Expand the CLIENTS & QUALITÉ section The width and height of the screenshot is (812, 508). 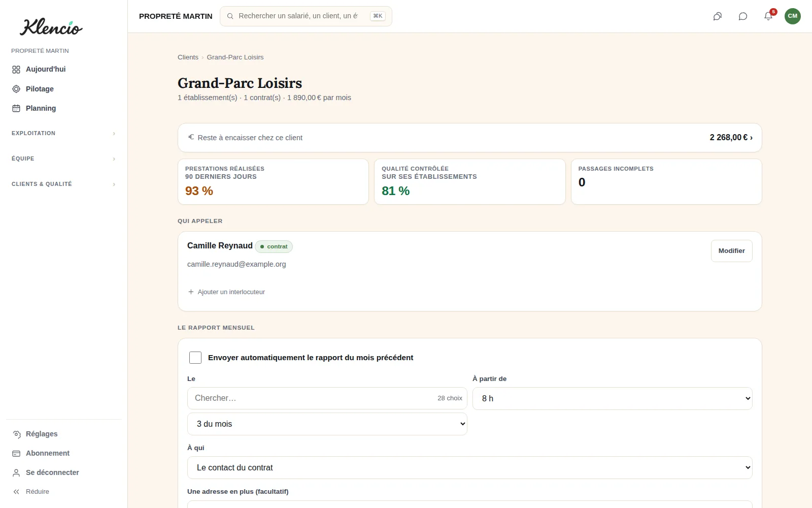pyautogui.click(x=64, y=184)
